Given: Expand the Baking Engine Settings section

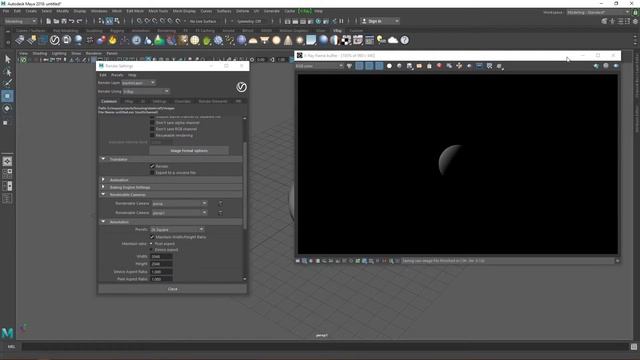Looking at the screenshot, I should point(103,187).
